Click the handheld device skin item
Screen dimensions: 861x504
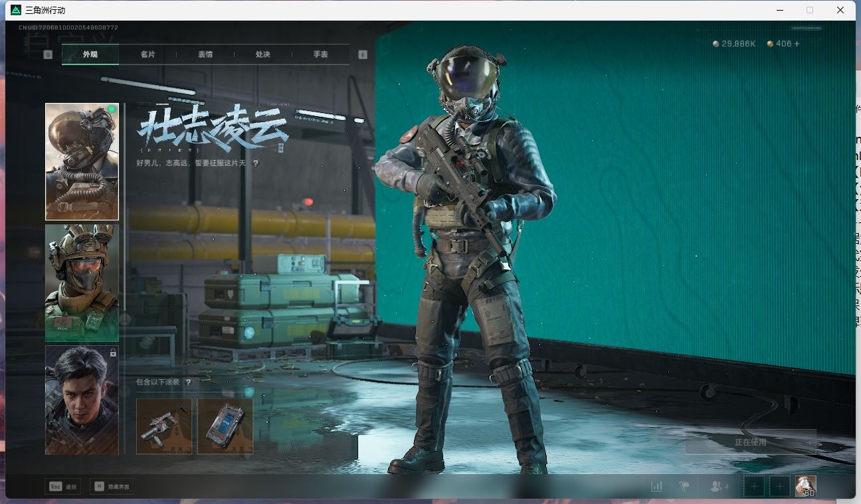coord(225,426)
